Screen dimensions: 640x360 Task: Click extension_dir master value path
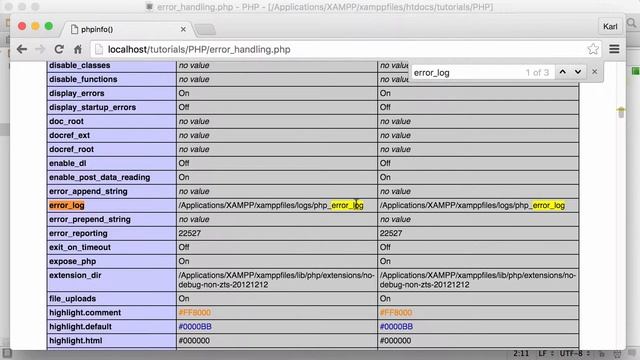tap(478, 280)
